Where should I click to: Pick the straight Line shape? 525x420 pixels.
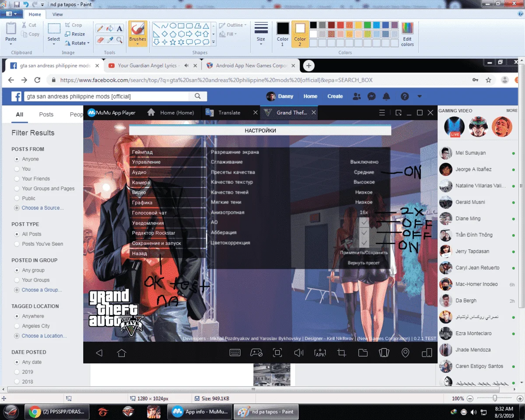click(x=157, y=26)
